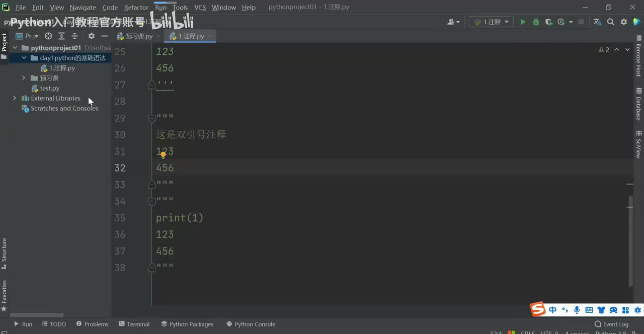Select Scratches and Consoles in project tree
The image size is (644, 334).
point(64,109)
